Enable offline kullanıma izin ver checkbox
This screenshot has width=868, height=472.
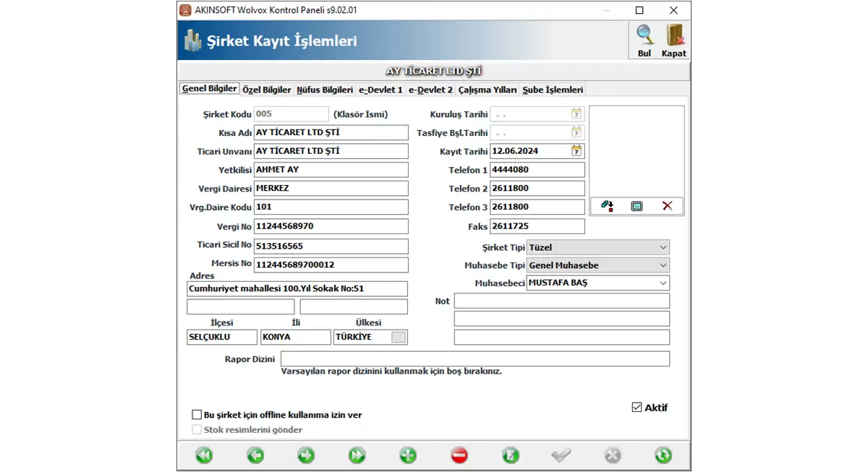tap(197, 415)
